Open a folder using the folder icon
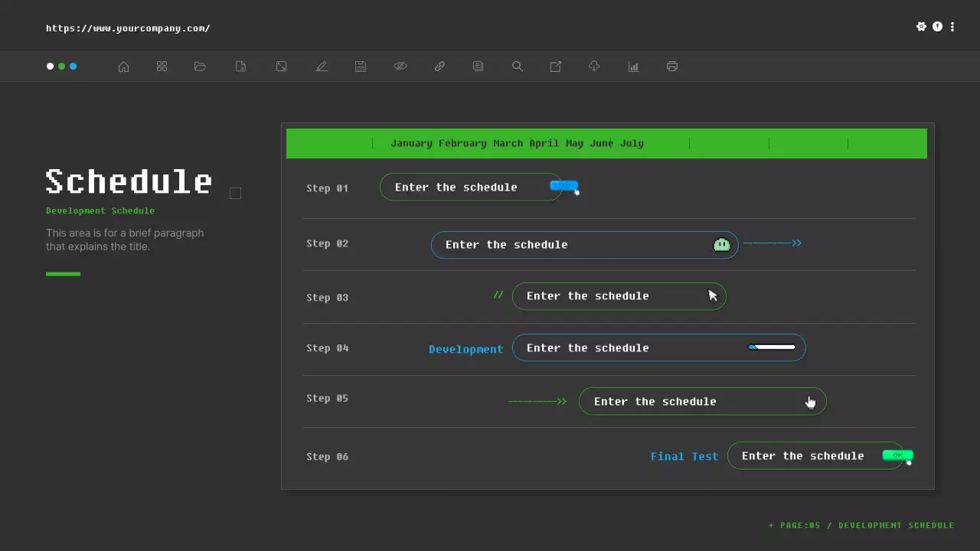The image size is (980, 551). [200, 67]
